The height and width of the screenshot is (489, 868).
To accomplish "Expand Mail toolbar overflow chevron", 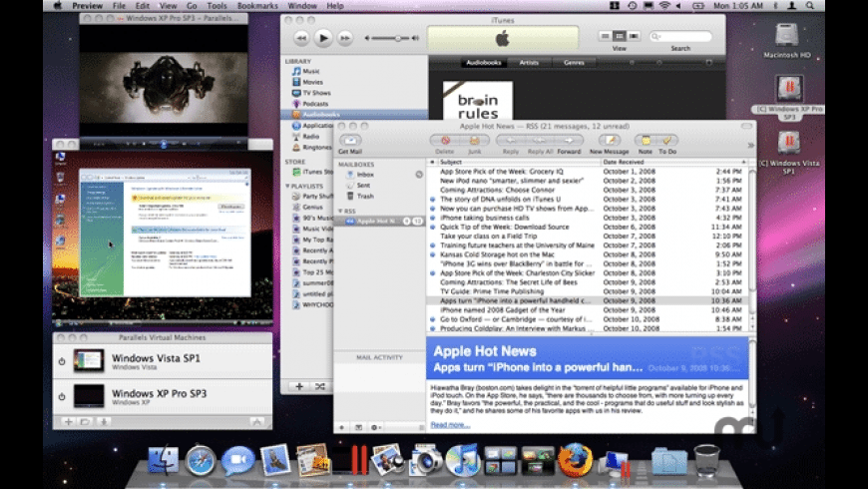I will tap(750, 144).
